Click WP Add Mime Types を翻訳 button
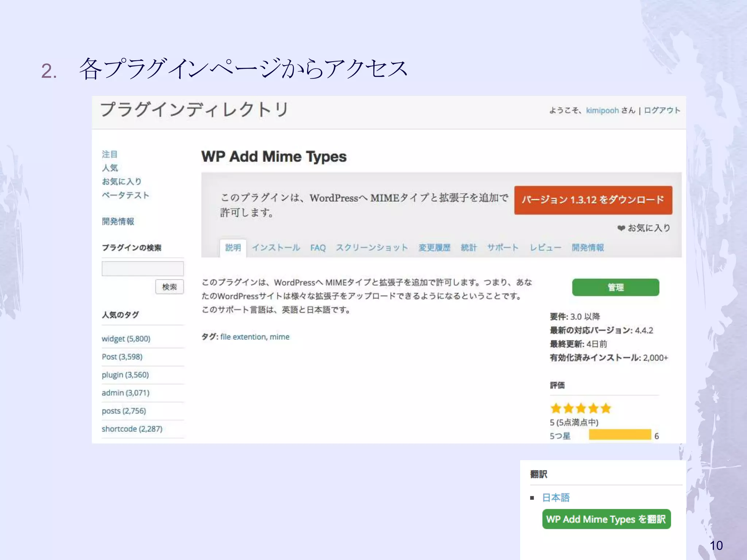 (x=606, y=519)
